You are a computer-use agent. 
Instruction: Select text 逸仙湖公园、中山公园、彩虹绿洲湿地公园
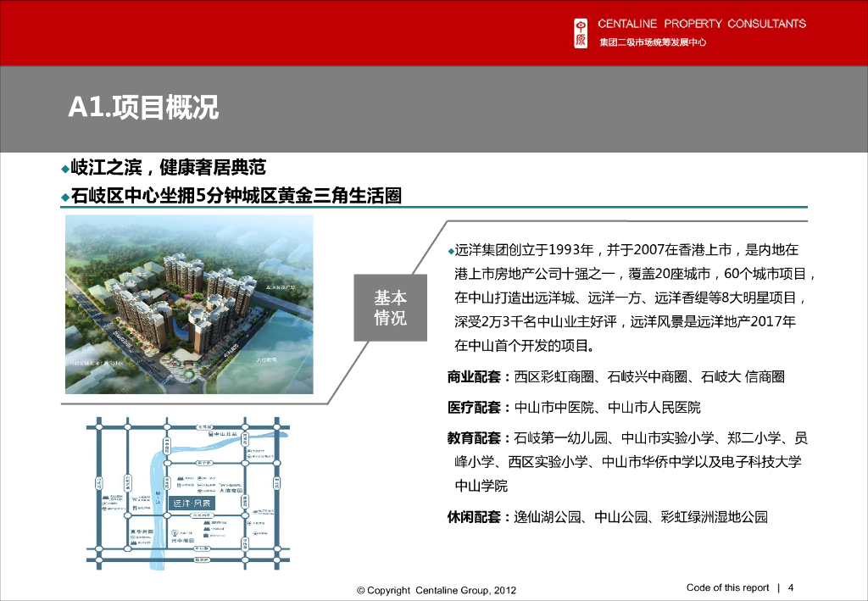coord(641,517)
